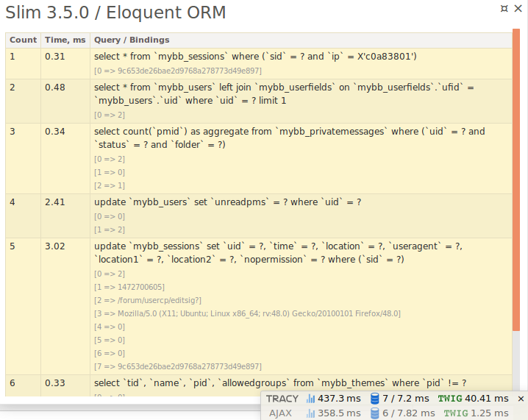Open the TWIG 40.41 ms panel
The height and width of the screenshot is (420, 528).
point(473,399)
